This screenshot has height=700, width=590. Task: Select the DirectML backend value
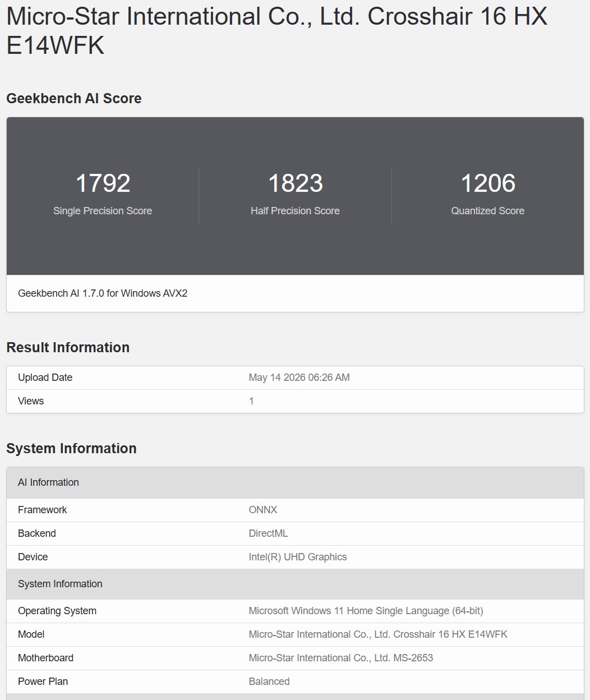click(268, 533)
